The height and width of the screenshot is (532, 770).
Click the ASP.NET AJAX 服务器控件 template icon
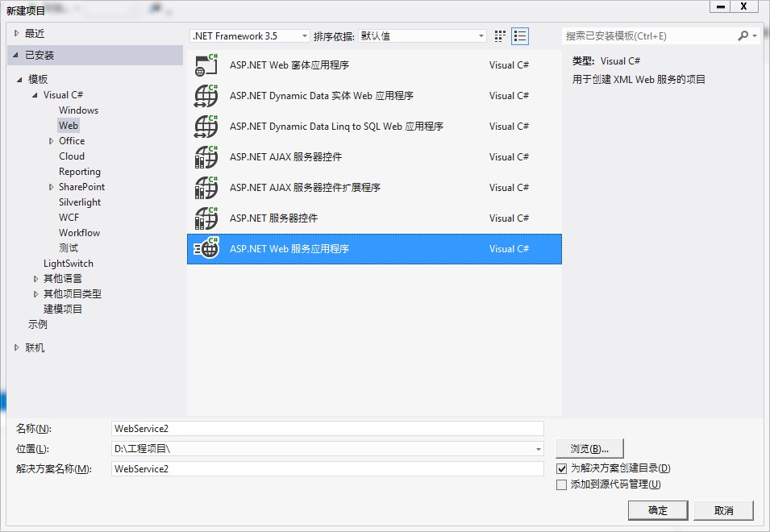pyautogui.click(x=206, y=156)
